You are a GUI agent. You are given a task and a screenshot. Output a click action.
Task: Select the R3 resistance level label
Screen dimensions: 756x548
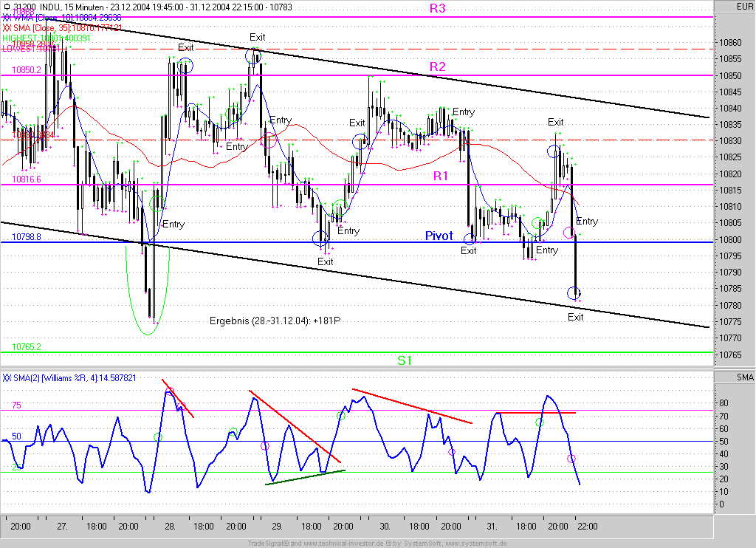click(x=438, y=9)
